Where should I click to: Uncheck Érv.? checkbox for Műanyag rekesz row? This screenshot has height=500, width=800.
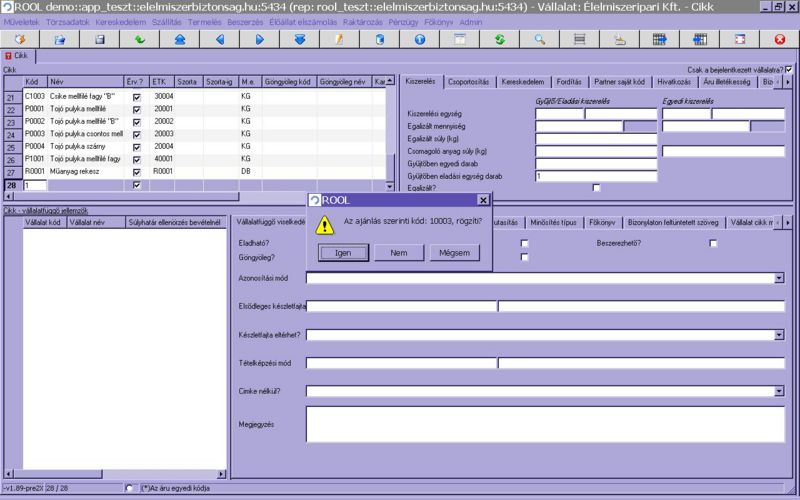(x=136, y=172)
